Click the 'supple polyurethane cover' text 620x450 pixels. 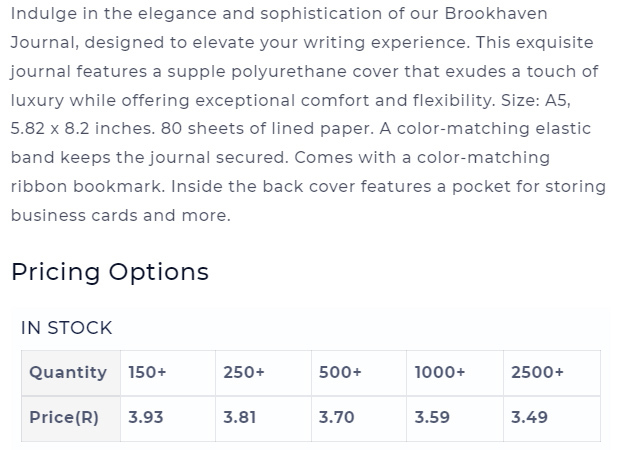pyautogui.click(x=283, y=72)
